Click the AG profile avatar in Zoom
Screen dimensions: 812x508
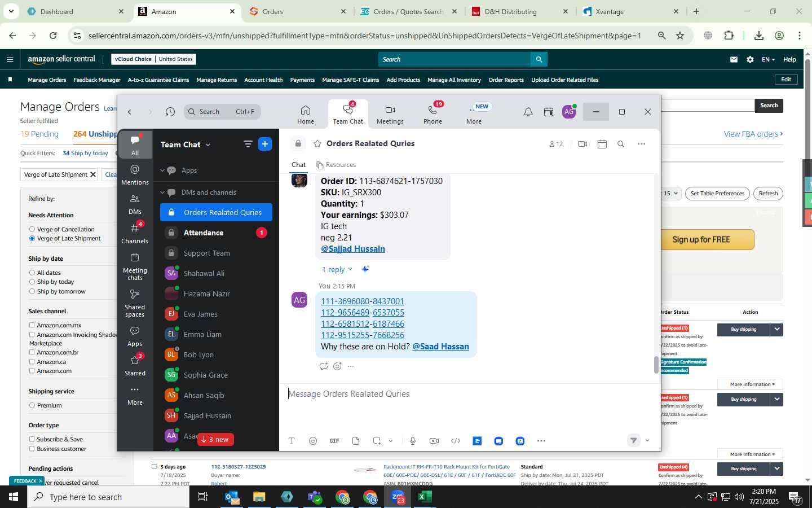(x=569, y=112)
